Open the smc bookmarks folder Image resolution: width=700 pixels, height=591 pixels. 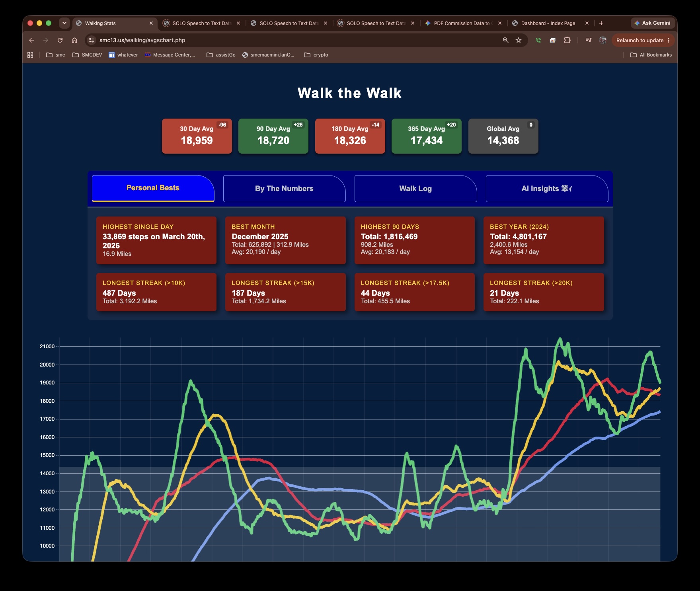[56, 55]
